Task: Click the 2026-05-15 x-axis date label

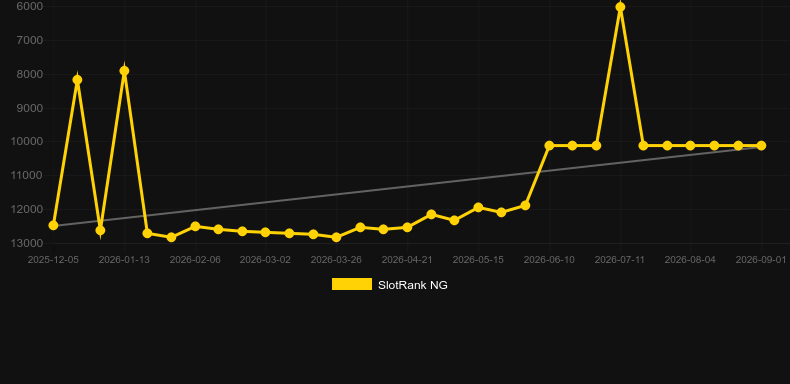Action: click(x=478, y=260)
